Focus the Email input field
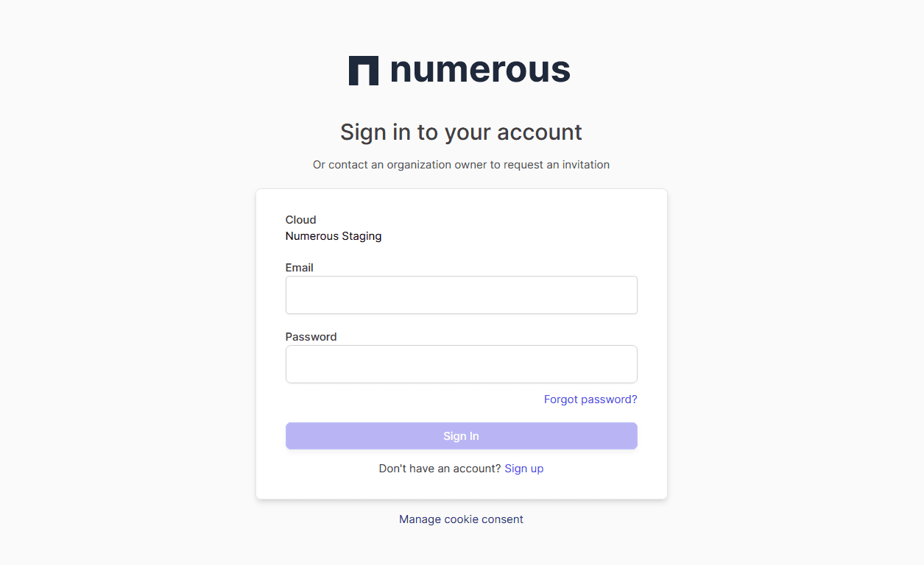Screen dimensions: 924x565 click(x=461, y=295)
